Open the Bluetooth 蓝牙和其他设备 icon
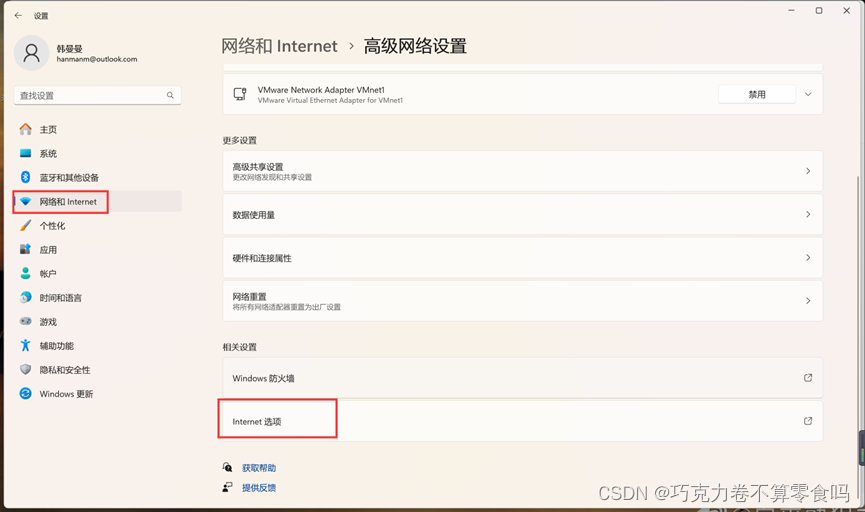This screenshot has width=865, height=512. pos(25,177)
